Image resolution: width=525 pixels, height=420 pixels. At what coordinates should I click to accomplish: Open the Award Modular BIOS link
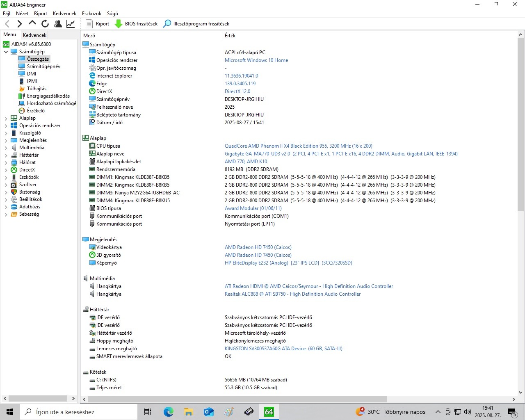253,208
